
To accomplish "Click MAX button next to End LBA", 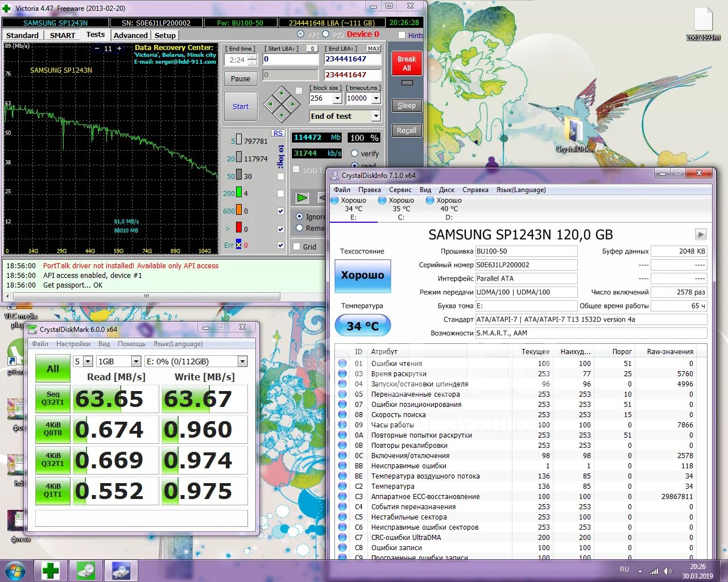I will pyautogui.click(x=374, y=48).
